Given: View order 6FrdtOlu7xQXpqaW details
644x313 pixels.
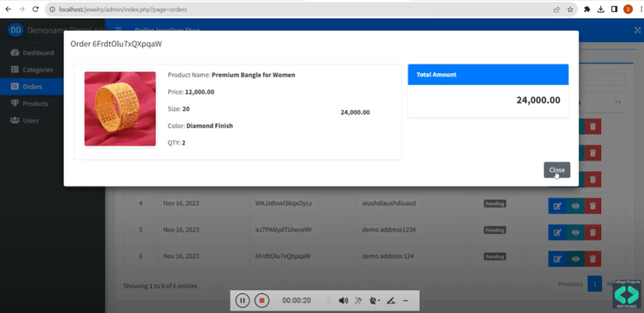Looking at the screenshot, I should [575, 259].
